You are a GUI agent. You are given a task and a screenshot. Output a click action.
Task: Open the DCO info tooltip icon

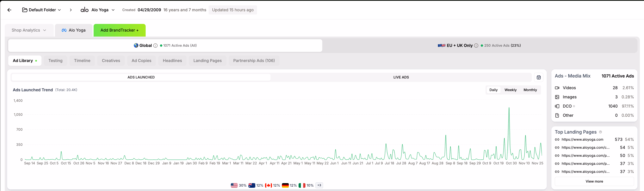pyautogui.click(x=574, y=106)
